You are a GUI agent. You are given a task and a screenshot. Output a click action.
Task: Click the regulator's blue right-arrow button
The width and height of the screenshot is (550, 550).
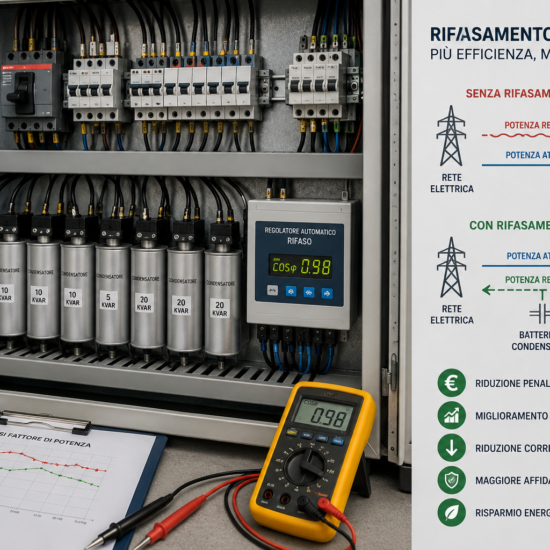coord(327,293)
